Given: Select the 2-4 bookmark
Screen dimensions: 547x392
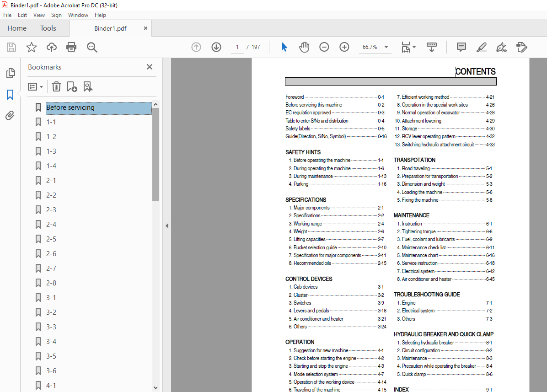Looking at the screenshot, I should (x=51, y=225).
